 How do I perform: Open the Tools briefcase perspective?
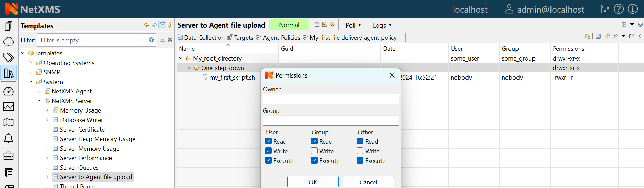tap(9, 156)
